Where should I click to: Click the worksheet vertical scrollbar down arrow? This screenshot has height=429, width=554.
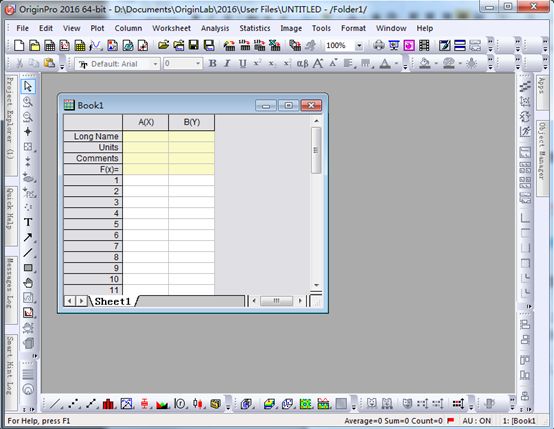tap(316, 285)
